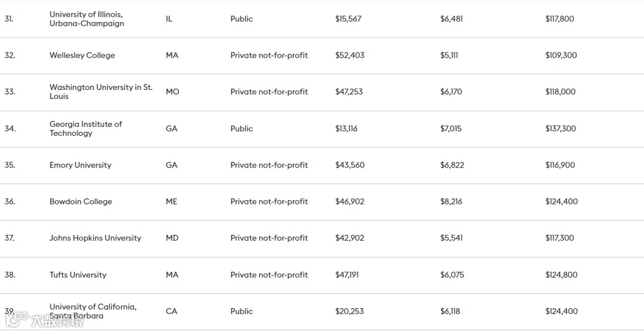644x332 pixels.
Task: Click Georgia Institute of Technology entry
Action: pyautogui.click(x=85, y=128)
